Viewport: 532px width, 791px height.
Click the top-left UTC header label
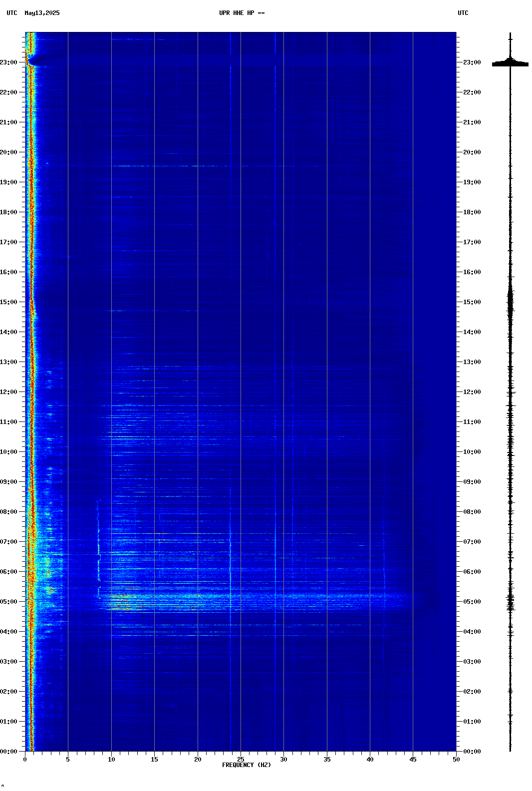point(12,13)
